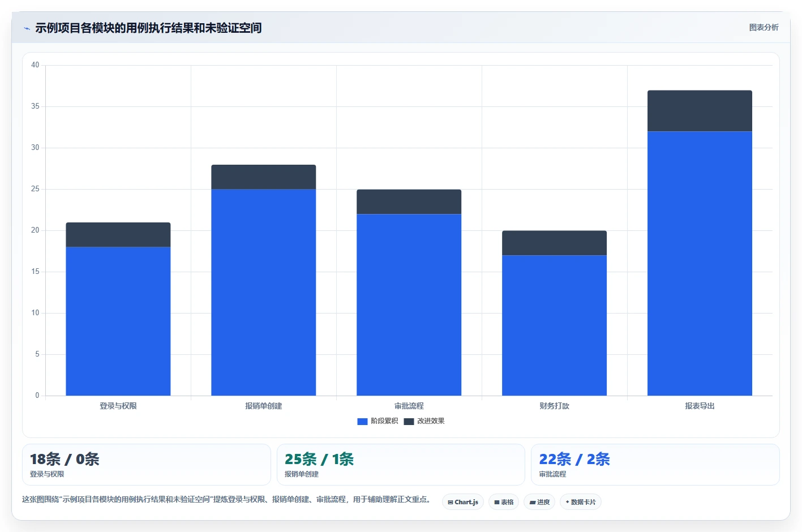
Task: Click the y-axis value 40
Action: [x=35, y=65]
